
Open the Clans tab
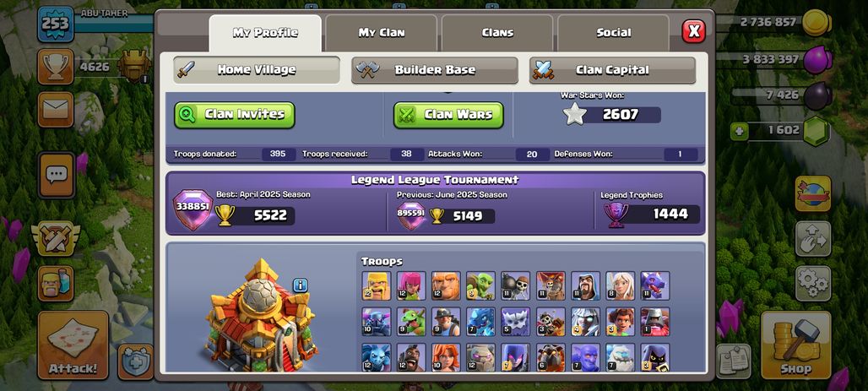497,33
